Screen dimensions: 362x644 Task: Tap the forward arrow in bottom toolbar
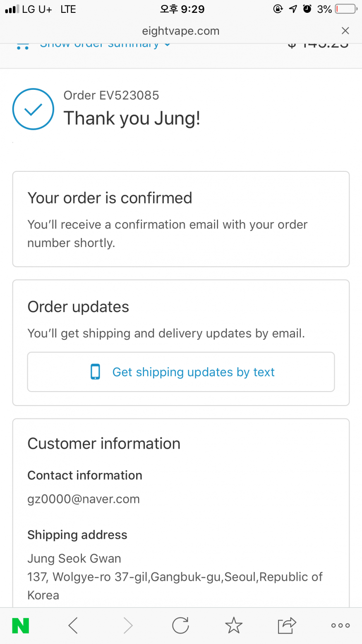(128, 625)
